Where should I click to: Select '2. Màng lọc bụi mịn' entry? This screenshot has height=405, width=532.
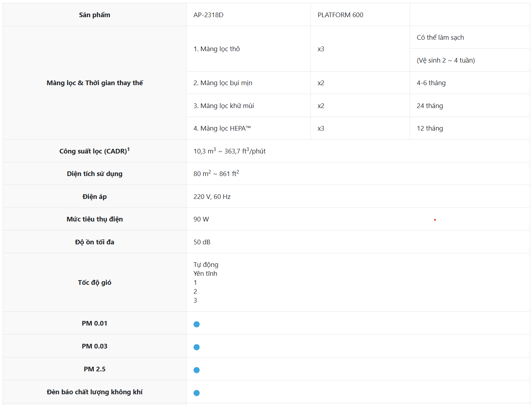(223, 83)
